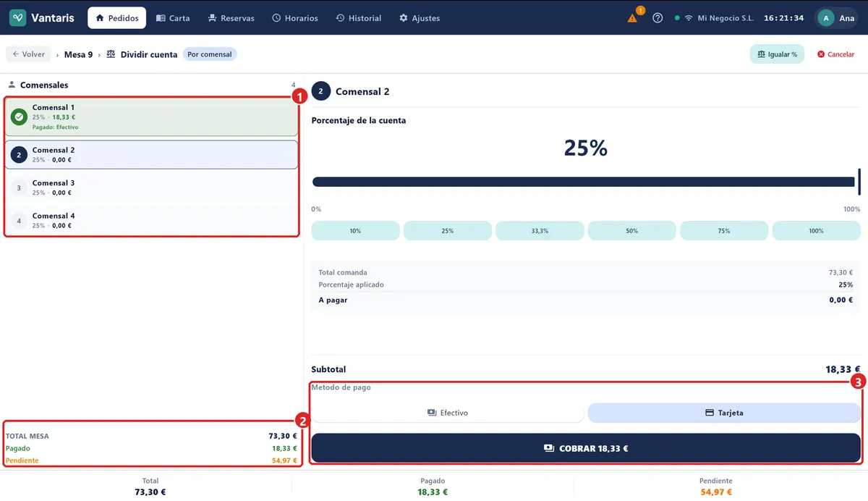Open the warning alerts icon
Image resolution: width=868 pixels, height=501 pixels.
tap(633, 18)
